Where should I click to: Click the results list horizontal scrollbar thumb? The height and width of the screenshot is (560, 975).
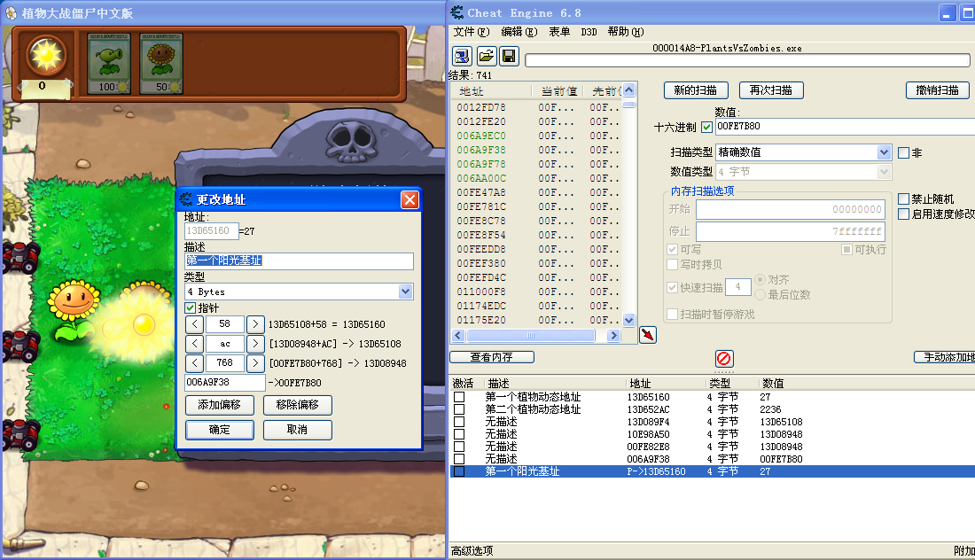click(x=530, y=336)
